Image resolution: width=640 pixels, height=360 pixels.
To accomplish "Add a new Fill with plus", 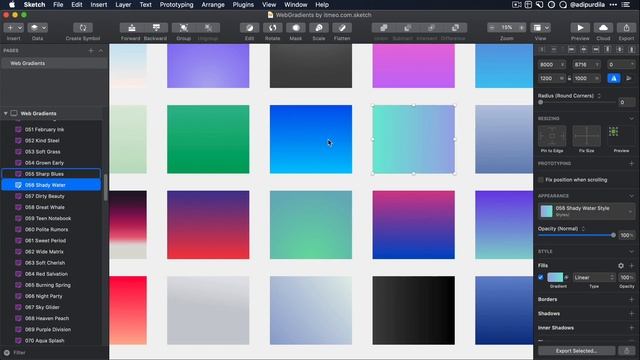I will click(x=631, y=266).
